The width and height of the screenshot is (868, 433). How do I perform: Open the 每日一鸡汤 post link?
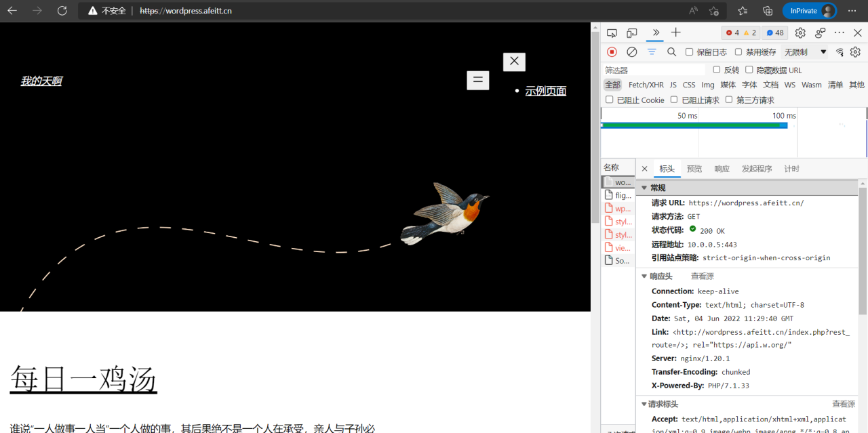(83, 379)
